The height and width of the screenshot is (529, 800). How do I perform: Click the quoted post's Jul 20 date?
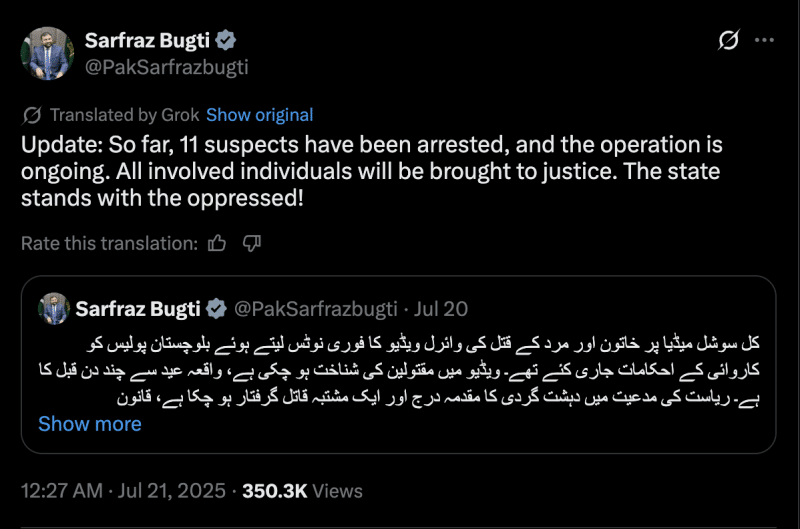(441, 308)
